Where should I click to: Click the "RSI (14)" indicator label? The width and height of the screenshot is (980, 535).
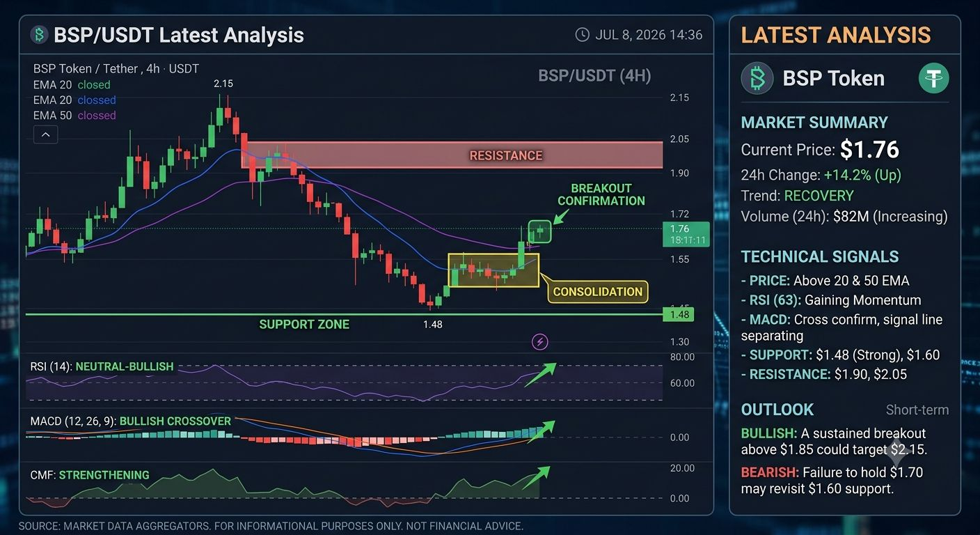[51, 366]
